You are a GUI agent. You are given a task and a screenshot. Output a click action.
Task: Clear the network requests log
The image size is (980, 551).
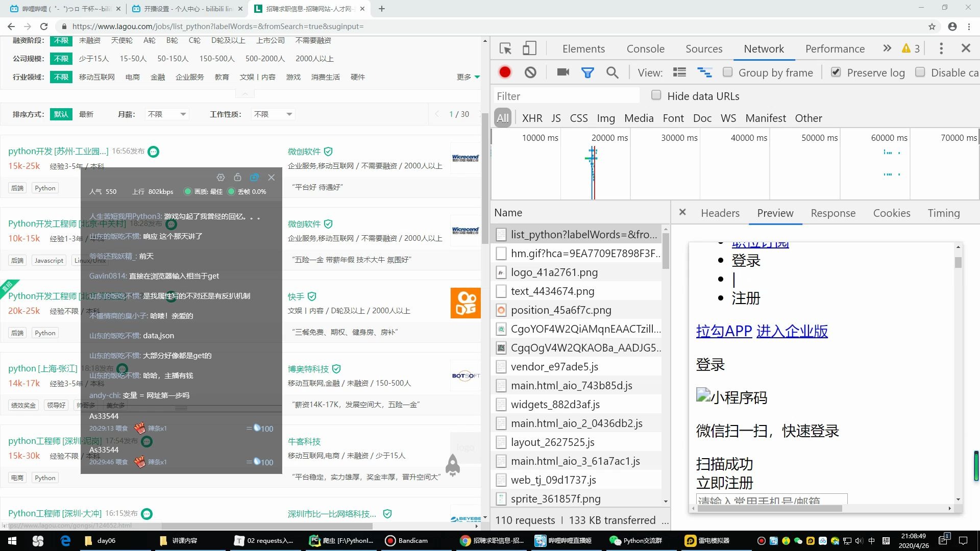(x=530, y=72)
